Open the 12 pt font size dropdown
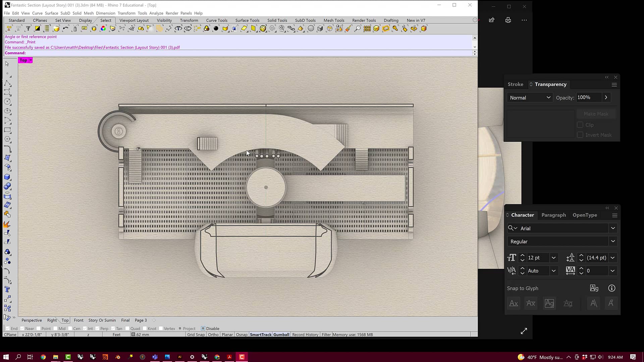This screenshot has height=362, width=644. (553, 258)
